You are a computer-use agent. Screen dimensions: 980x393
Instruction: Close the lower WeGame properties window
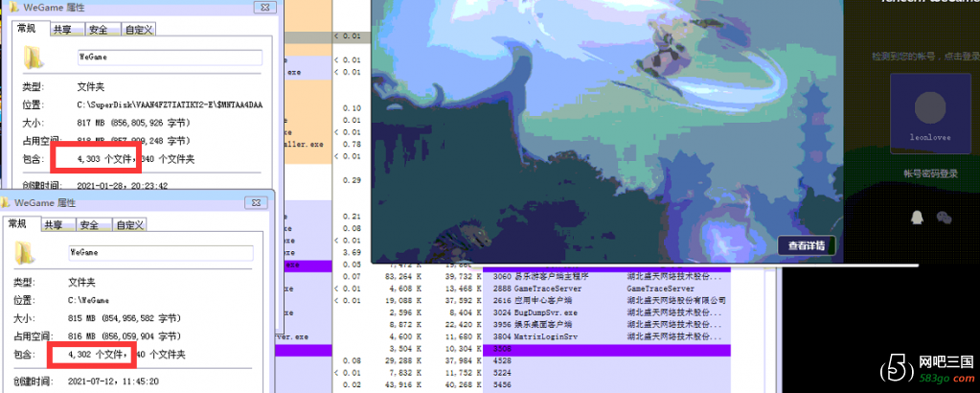click(256, 203)
